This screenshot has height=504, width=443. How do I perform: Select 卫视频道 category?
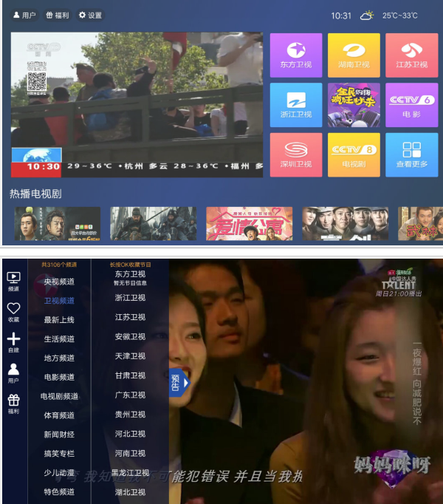point(59,301)
